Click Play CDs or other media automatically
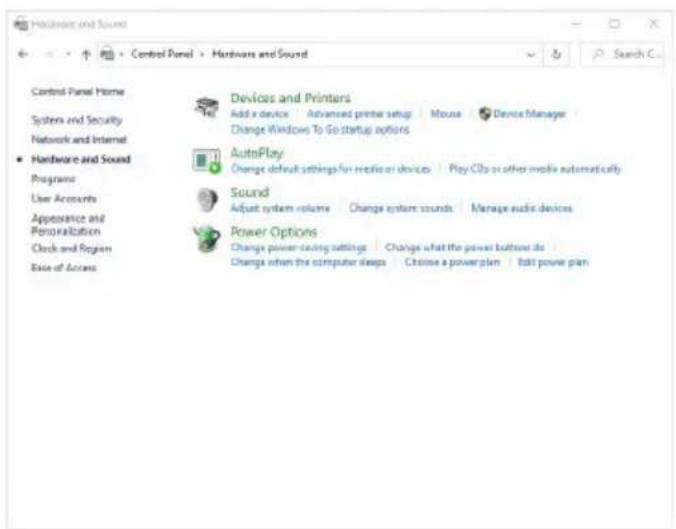 pos(535,169)
